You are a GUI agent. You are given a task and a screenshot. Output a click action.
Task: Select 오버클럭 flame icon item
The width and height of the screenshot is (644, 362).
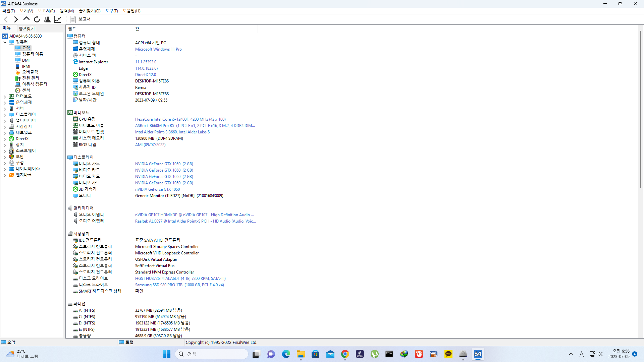tap(18, 72)
